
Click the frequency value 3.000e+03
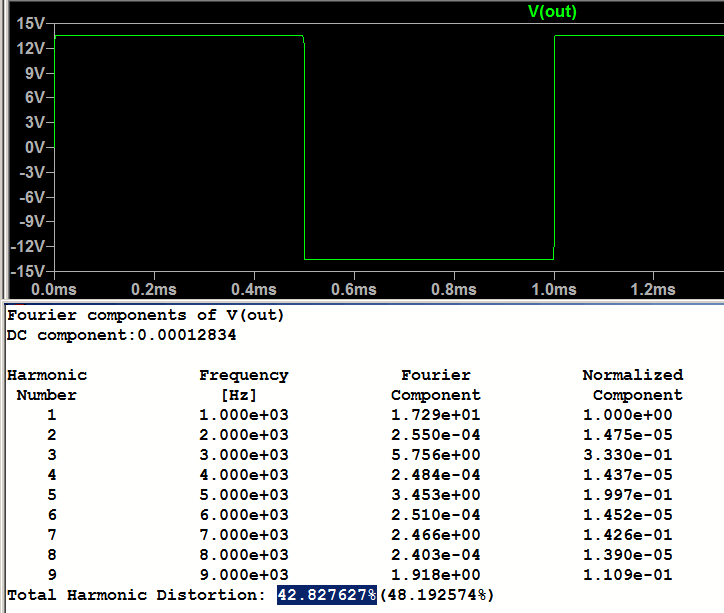point(244,455)
